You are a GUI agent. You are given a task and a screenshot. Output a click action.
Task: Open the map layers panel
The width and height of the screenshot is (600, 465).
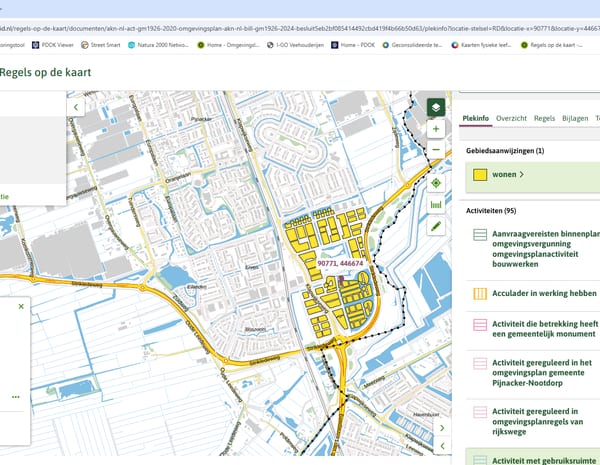tap(435, 106)
